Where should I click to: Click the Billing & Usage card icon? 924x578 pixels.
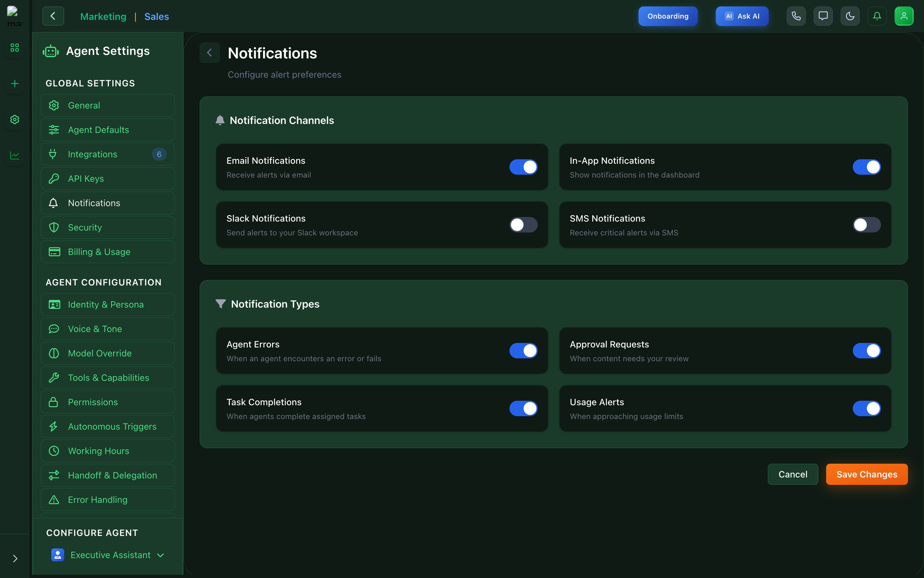tap(54, 252)
